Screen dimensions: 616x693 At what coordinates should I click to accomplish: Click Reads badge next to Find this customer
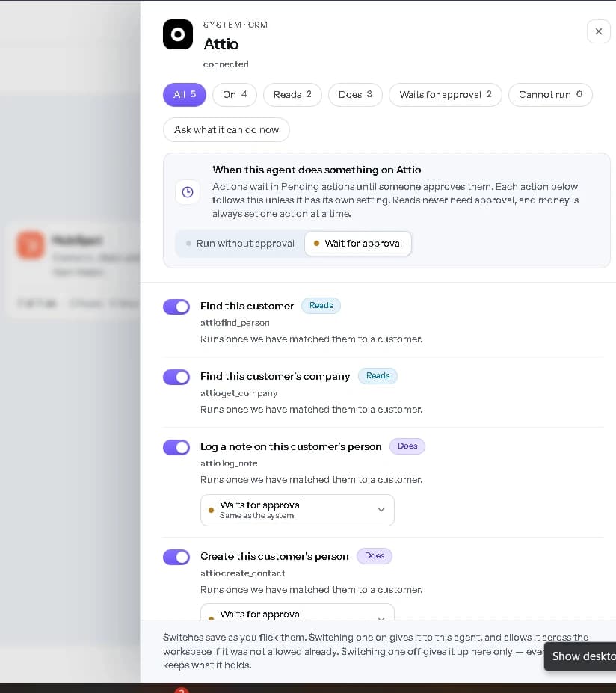(x=321, y=306)
